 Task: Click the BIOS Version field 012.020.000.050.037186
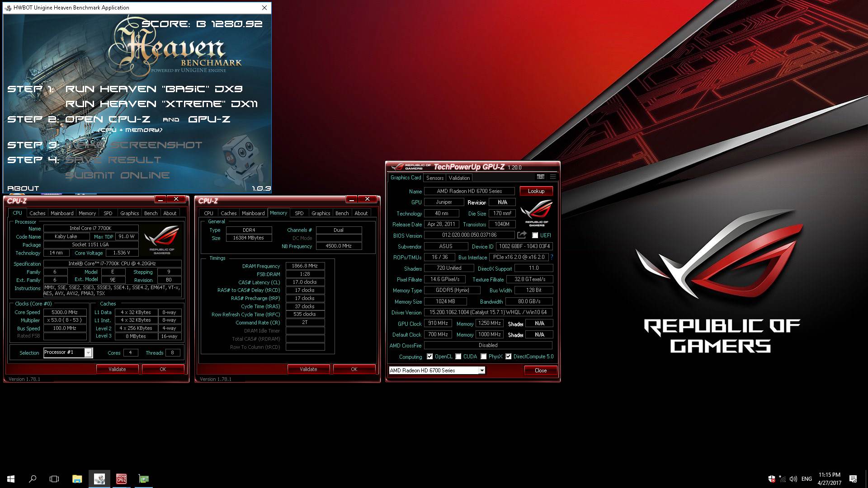pyautogui.click(x=469, y=235)
